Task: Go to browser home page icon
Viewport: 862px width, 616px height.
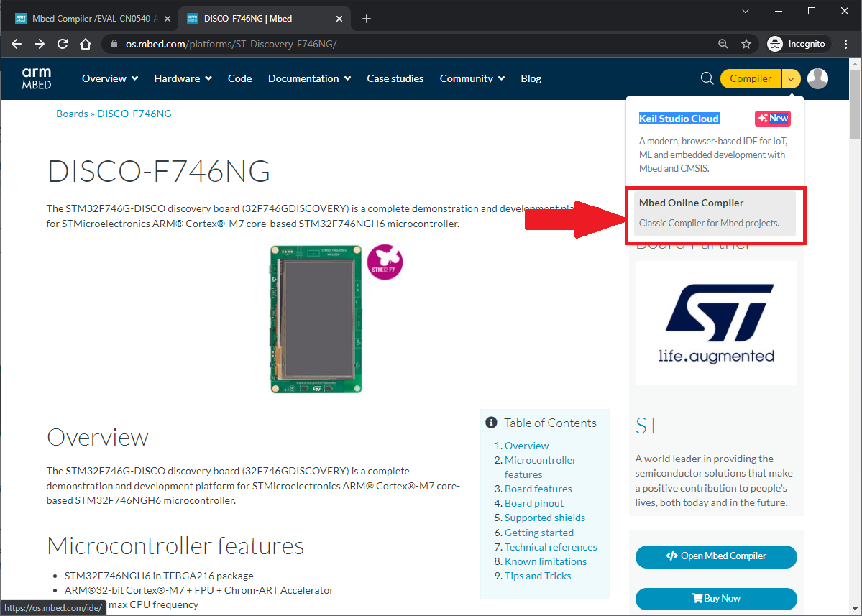Action: click(86, 44)
